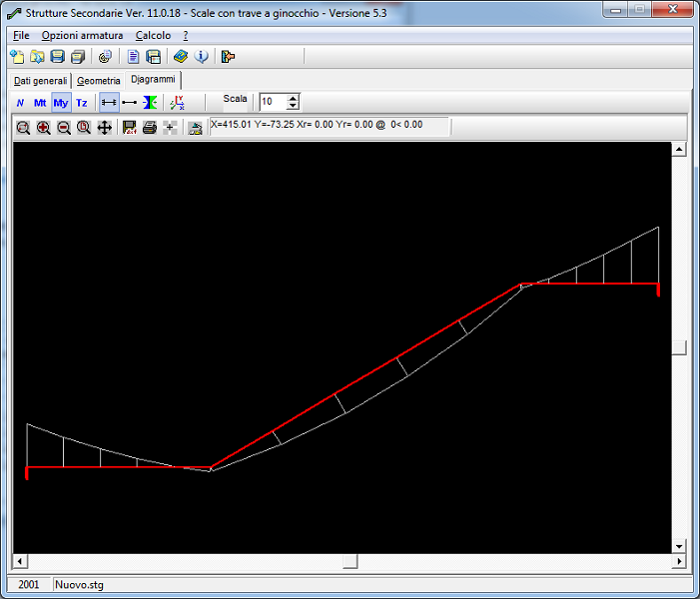Click the Scala value input field
This screenshot has width=700, height=599.
273,102
